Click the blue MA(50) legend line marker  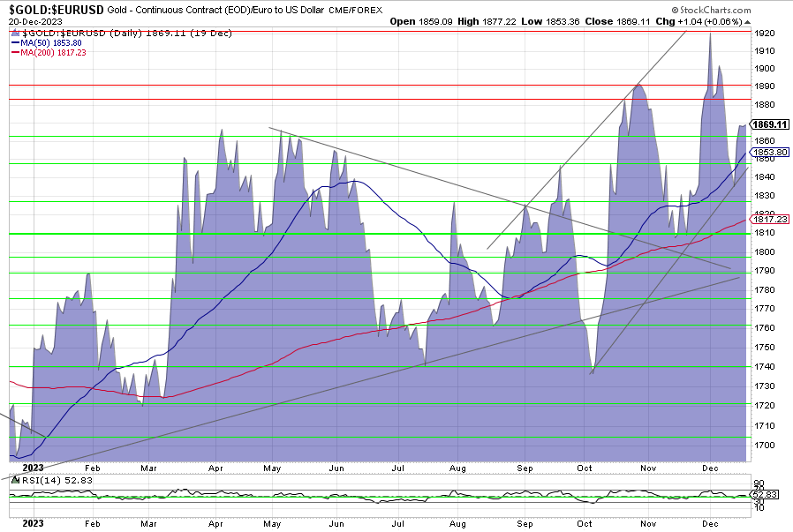(x=15, y=41)
